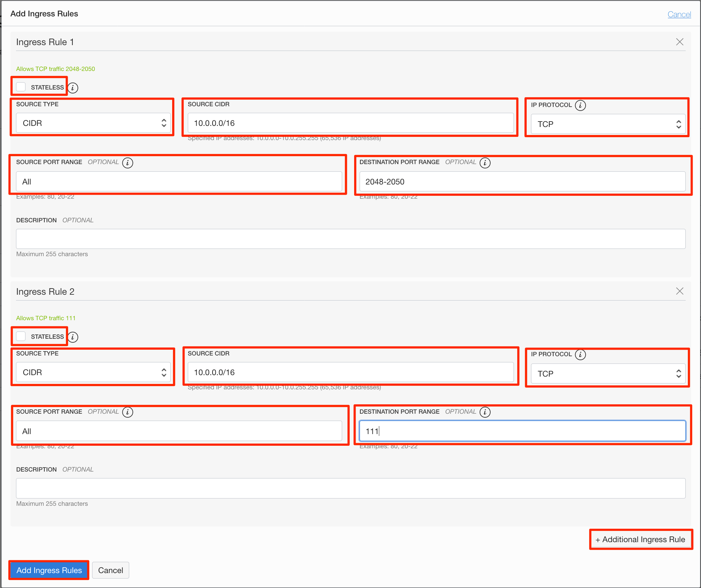Enable Stateless checkbox for Ingress Rule 1
Viewport: 701px width, 588px height.
[21, 87]
